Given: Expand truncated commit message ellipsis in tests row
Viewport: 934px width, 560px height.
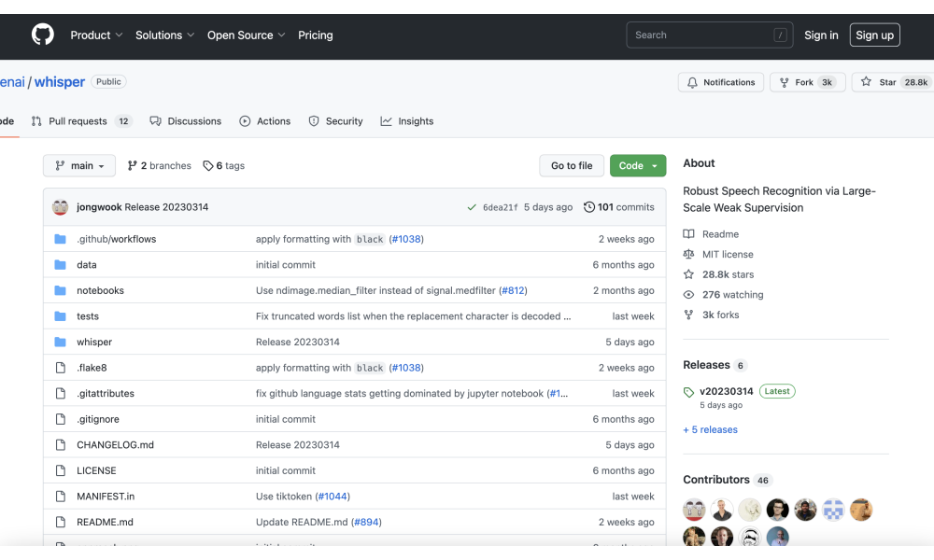Looking at the screenshot, I should click(x=567, y=316).
